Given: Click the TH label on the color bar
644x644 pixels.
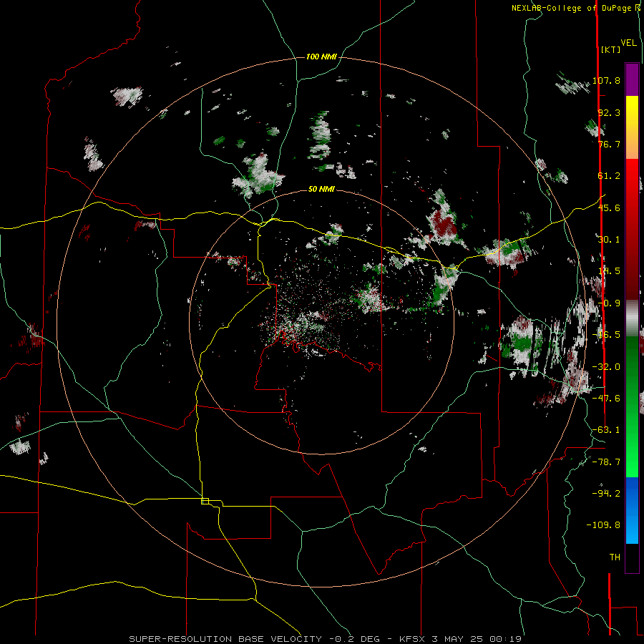Looking at the screenshot, I should click(615, 557).
